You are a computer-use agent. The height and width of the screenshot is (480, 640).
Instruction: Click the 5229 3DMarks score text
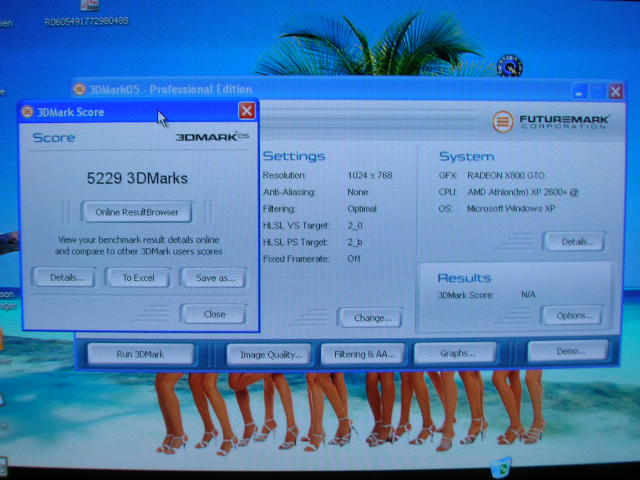[137, 178]
